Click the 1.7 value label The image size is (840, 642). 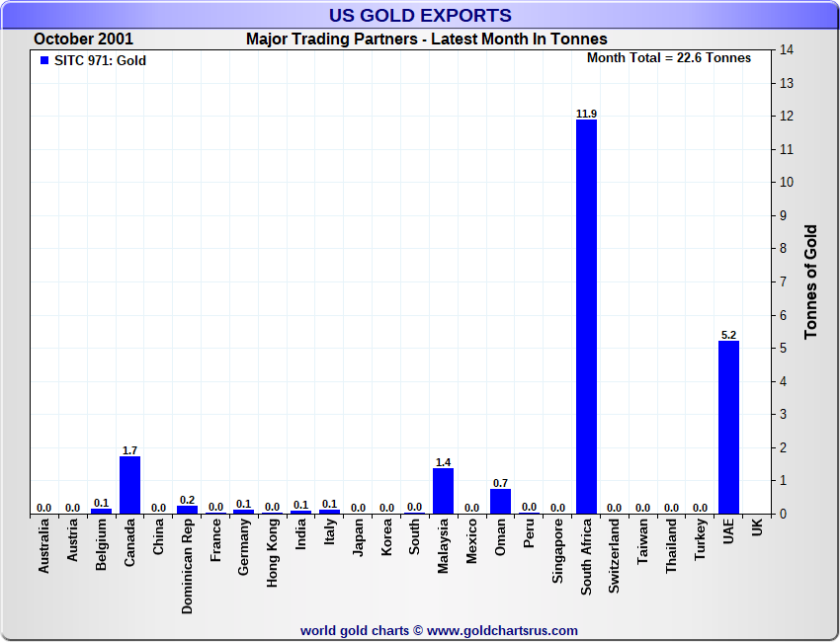tap(129, 450)
